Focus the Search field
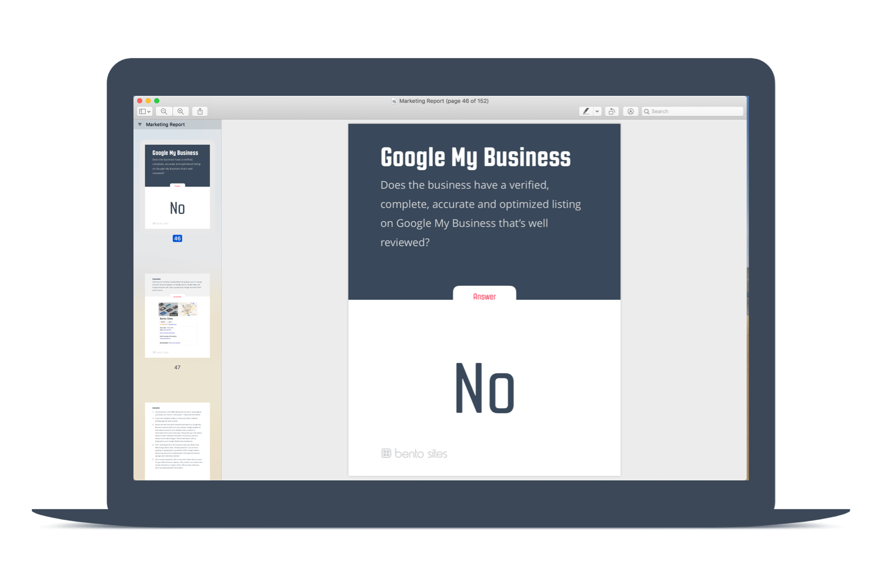 point(692,111)
